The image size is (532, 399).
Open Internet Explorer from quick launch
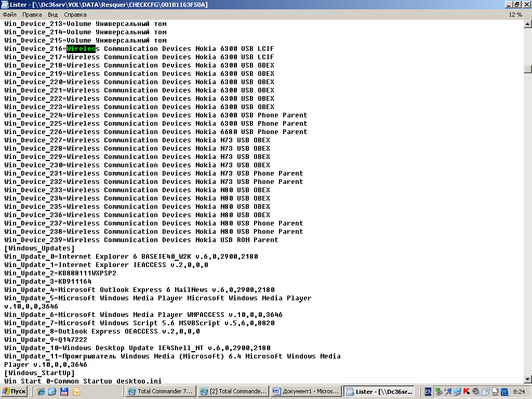tap(41, 391)
